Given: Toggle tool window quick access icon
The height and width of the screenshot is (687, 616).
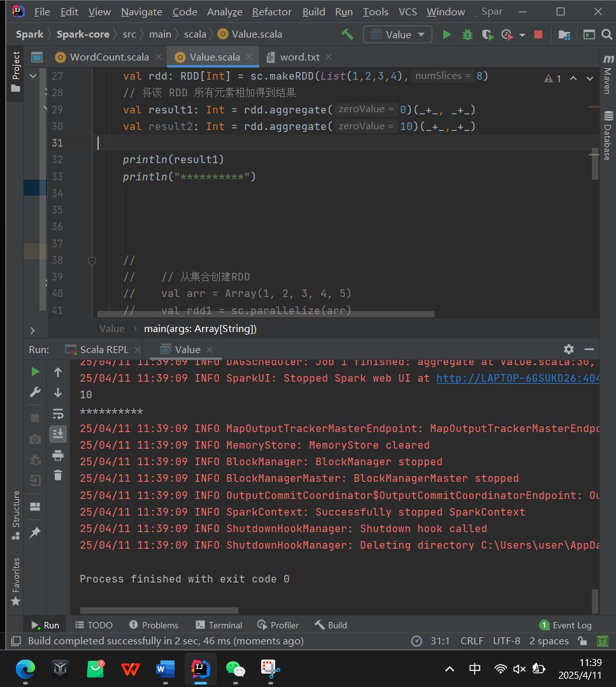Looking at the screenshot, I should (16, 641).
